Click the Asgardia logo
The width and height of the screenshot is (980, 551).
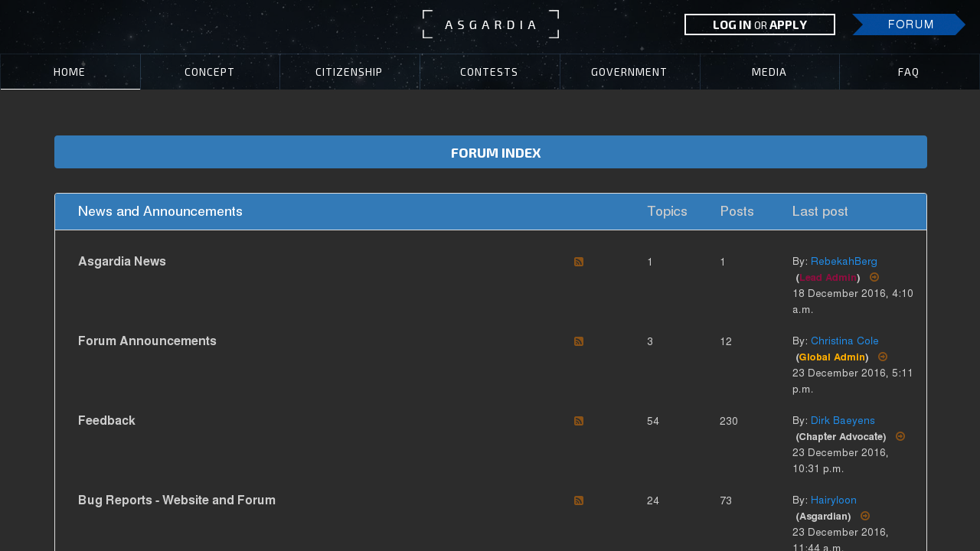pyautogui.click(x=491, y=24)
